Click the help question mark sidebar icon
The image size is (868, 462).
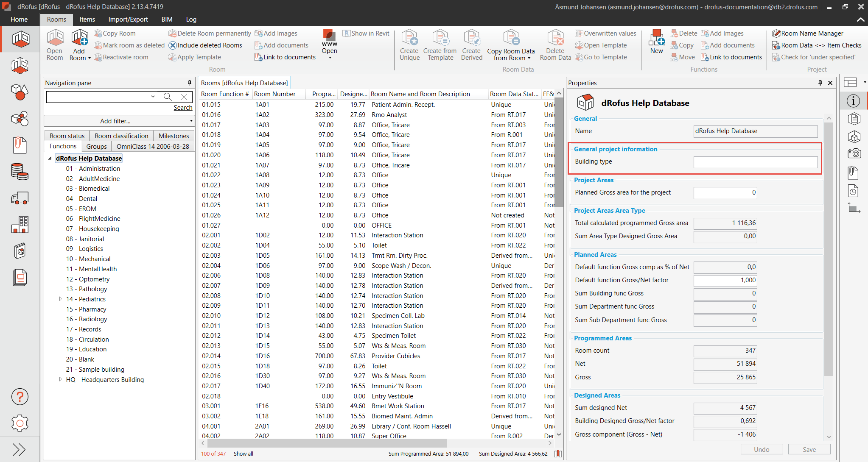(20, 397)
